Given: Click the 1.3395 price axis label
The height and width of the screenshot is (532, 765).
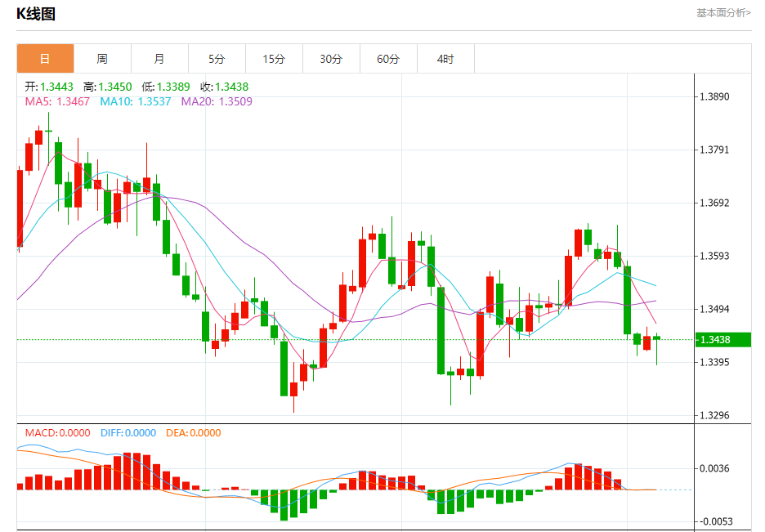Looking at the screenshot, I should click(715, 362).
